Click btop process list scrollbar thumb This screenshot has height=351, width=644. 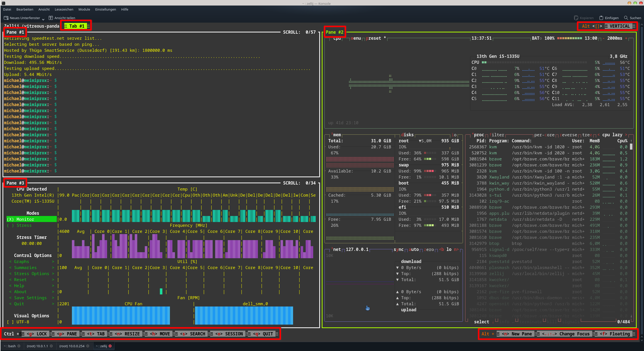pyautogui.click(x=631, y=147)
